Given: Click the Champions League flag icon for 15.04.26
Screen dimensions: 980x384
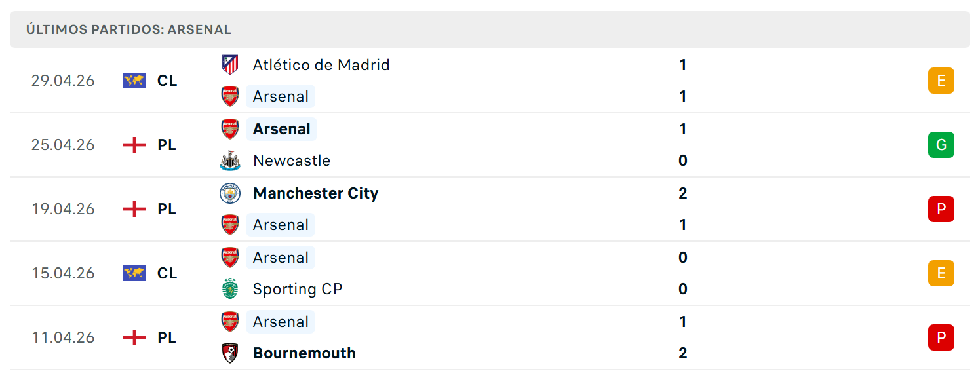Looking at the screenshot, I should [134, 273].
